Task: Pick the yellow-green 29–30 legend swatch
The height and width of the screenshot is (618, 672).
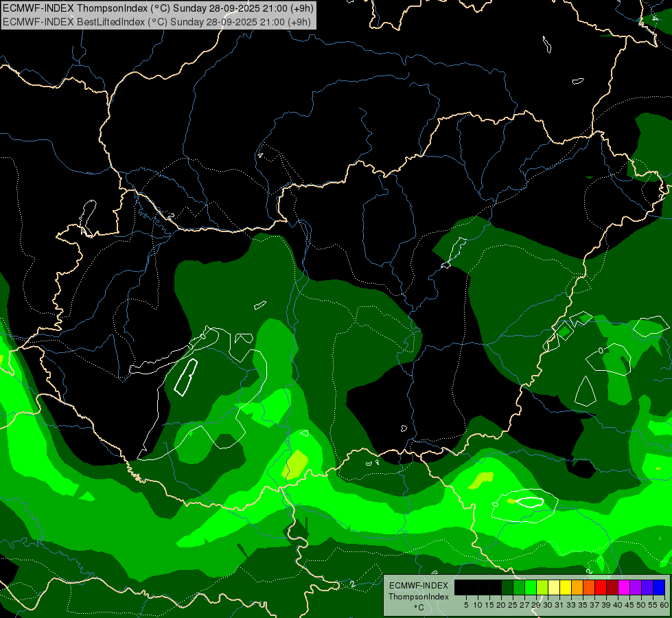Action: 542,588
